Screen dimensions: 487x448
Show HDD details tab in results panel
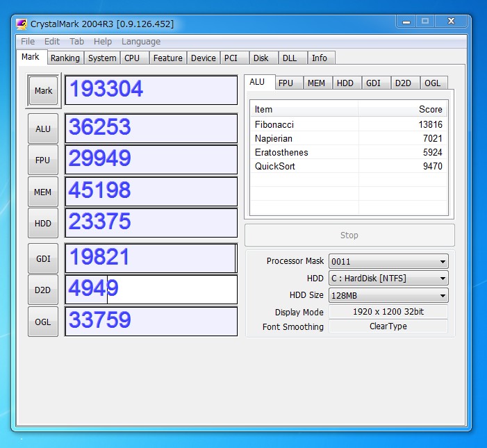(347, 83)
